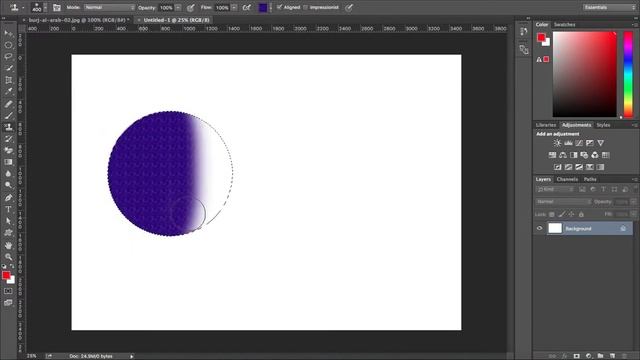Open the Opacity slider arrow in options bar

click(x=178, y=7)
